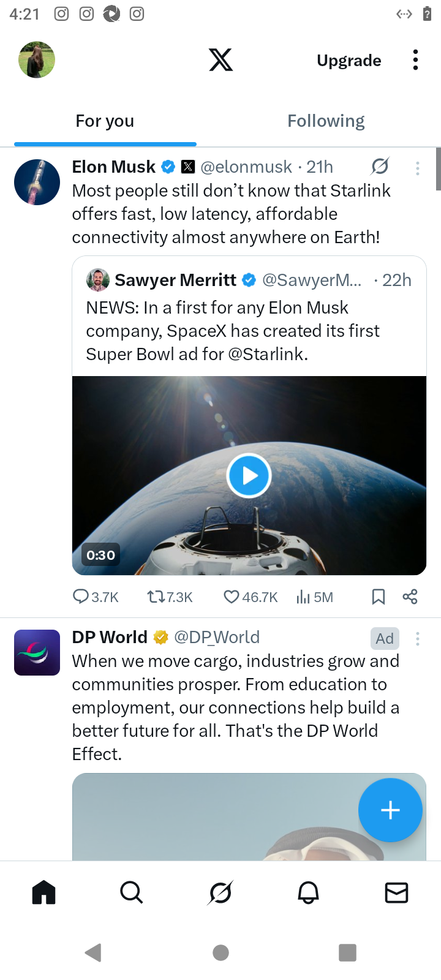The width and height of the screenshot is (441, 980).
Task: Repost the Starlink post with 7.3K reposts
Action: (156, 597)
